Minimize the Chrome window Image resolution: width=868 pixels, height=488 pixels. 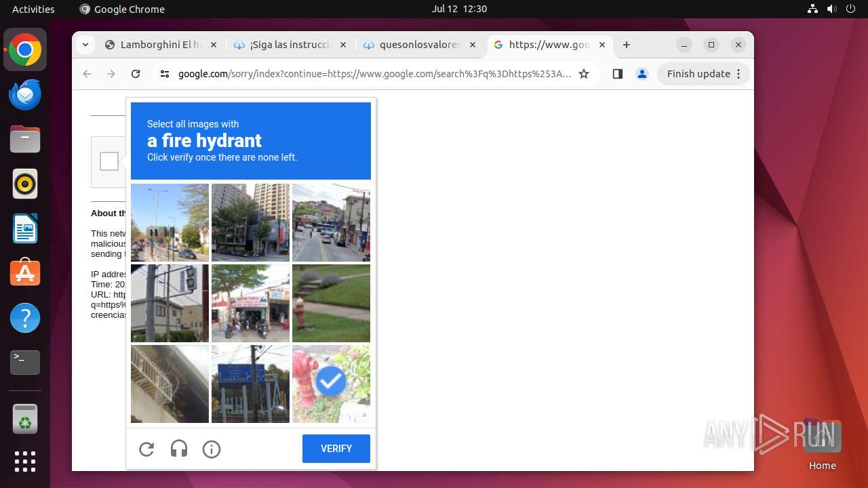point(684,45)
